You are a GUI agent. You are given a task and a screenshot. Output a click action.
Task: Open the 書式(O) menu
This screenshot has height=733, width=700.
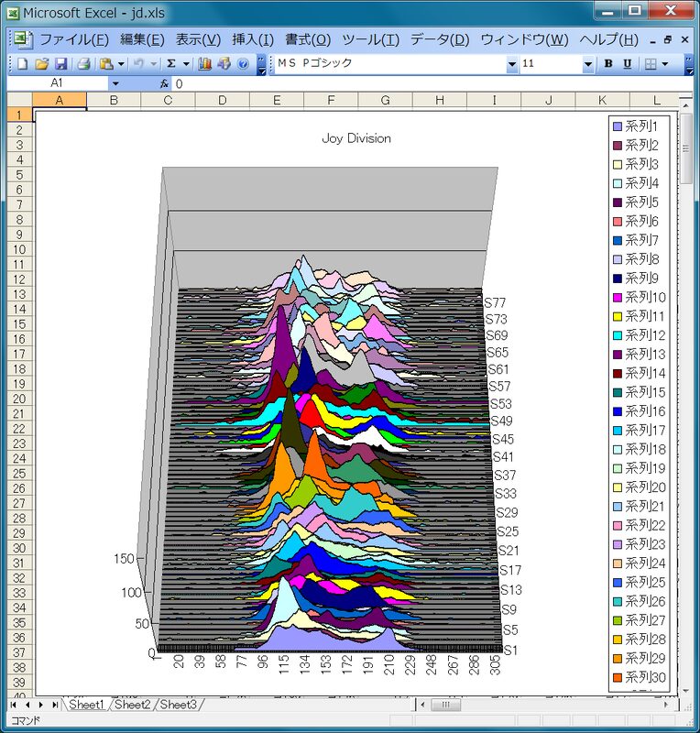pos(308,39)
